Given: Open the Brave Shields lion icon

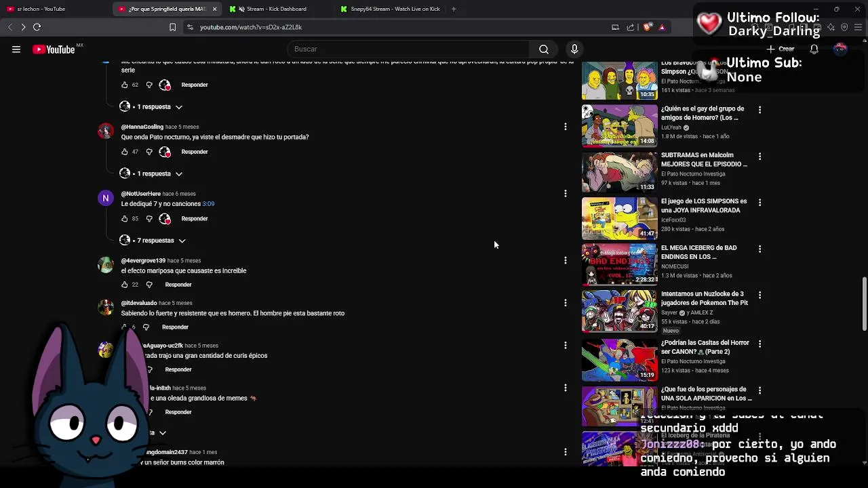Looking at the screenshot, I should [648, 27].
